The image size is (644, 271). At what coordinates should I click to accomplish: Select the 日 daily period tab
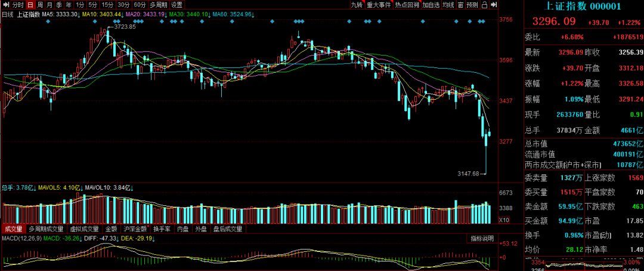(30, 5)
